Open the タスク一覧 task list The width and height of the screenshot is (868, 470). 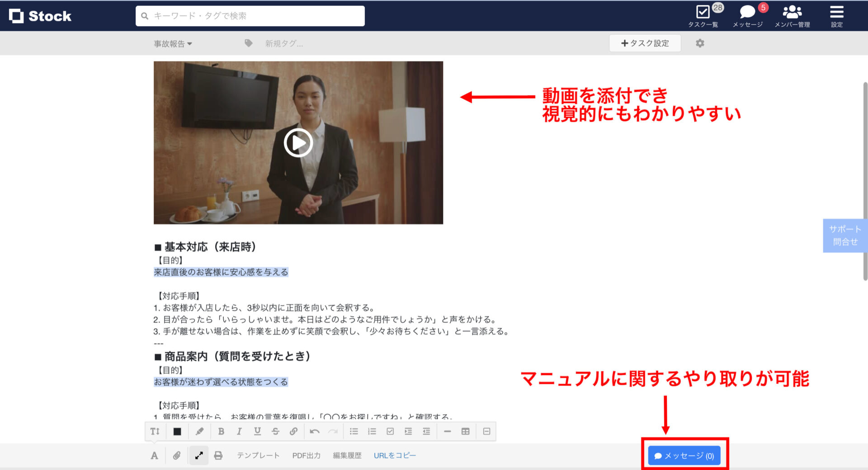[703, 16]
